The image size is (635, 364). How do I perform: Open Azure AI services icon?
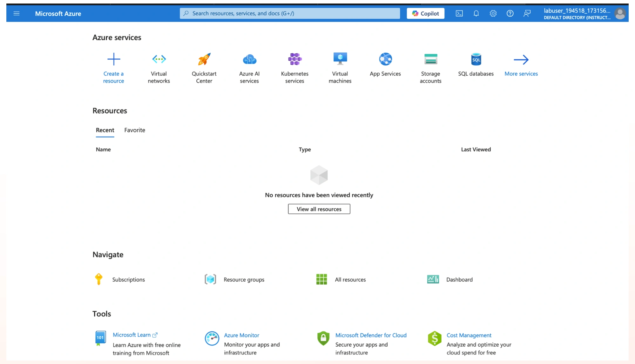click(249, 59)
